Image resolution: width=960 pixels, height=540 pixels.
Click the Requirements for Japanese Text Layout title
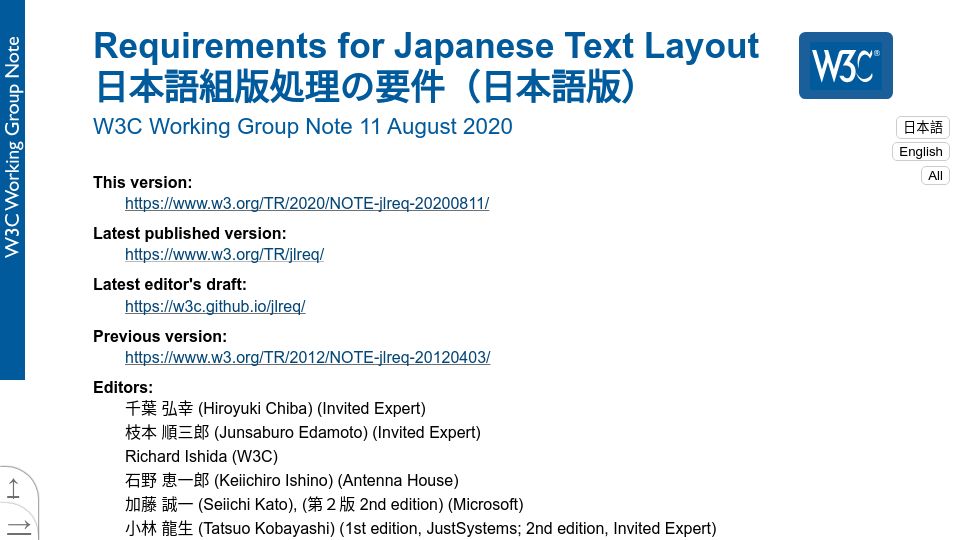(x=426, y=45)
